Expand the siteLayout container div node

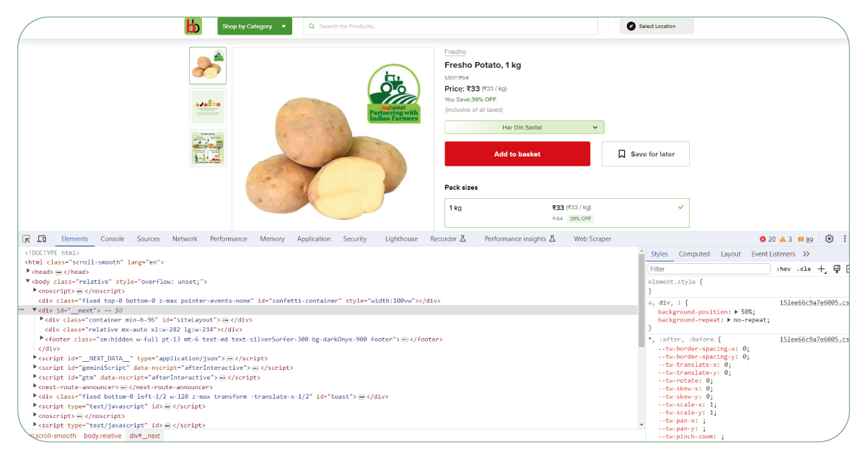[x=41, y=319]
